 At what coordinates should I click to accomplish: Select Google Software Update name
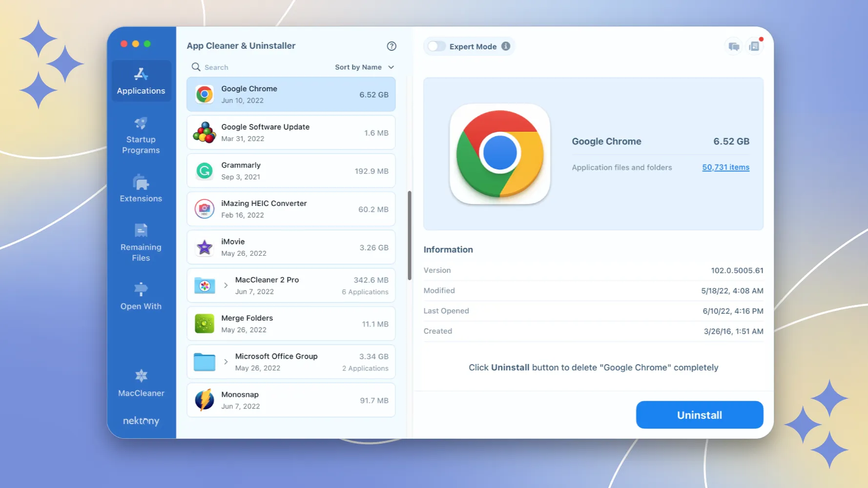[x=265, y=127]
